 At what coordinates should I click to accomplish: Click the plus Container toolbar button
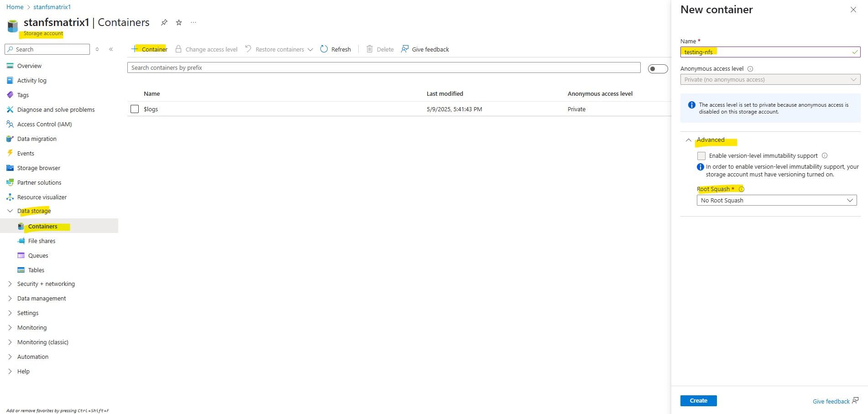pos(149,49)
